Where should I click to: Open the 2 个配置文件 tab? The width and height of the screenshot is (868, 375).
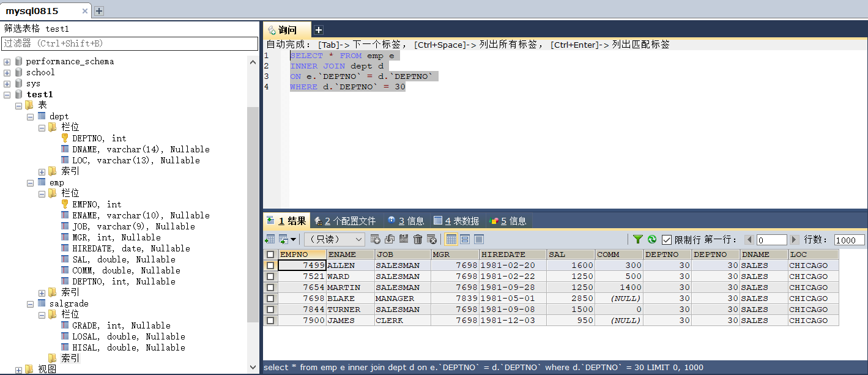click(x=345, y=221)
